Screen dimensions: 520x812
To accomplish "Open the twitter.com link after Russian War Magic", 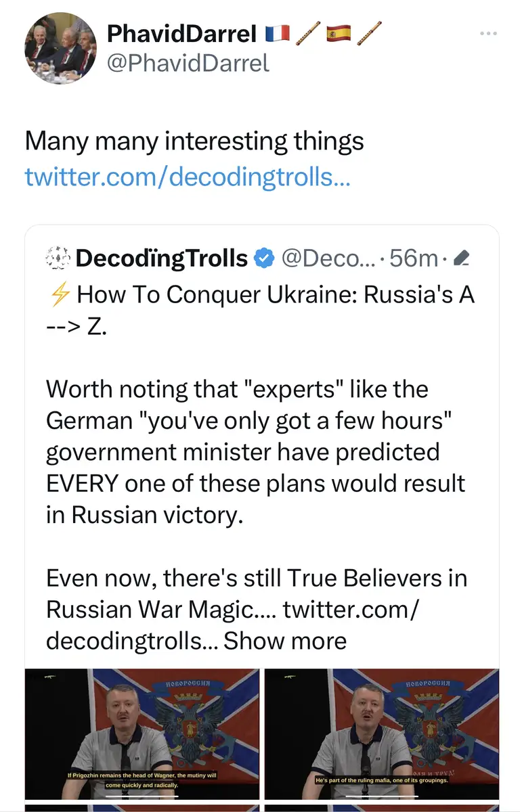I will point(351,609).
